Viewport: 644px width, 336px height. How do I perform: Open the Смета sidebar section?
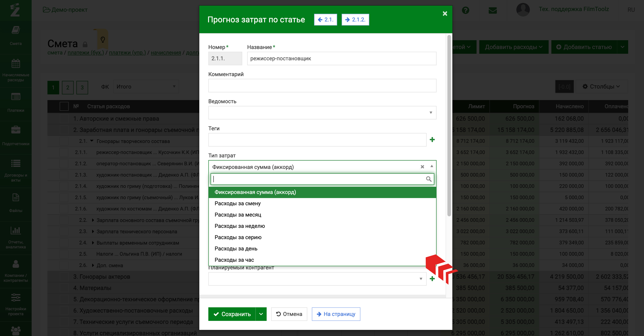16,35
